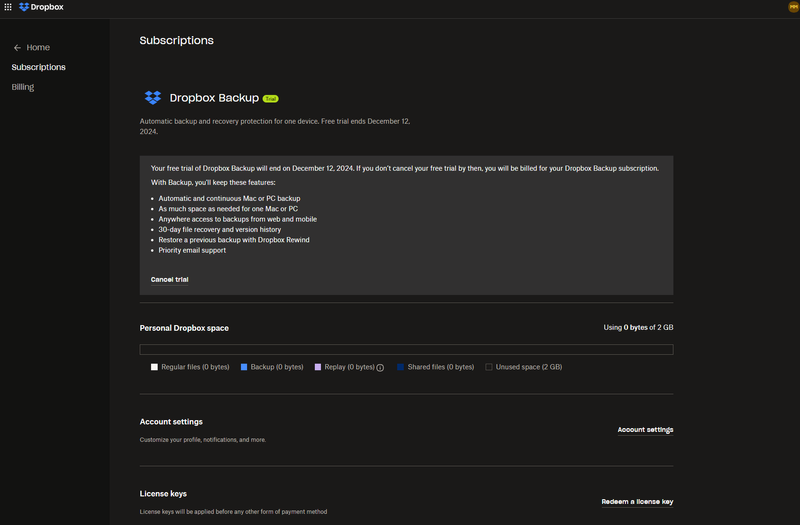Click the white Regular files swatch

tap(154, 367)
